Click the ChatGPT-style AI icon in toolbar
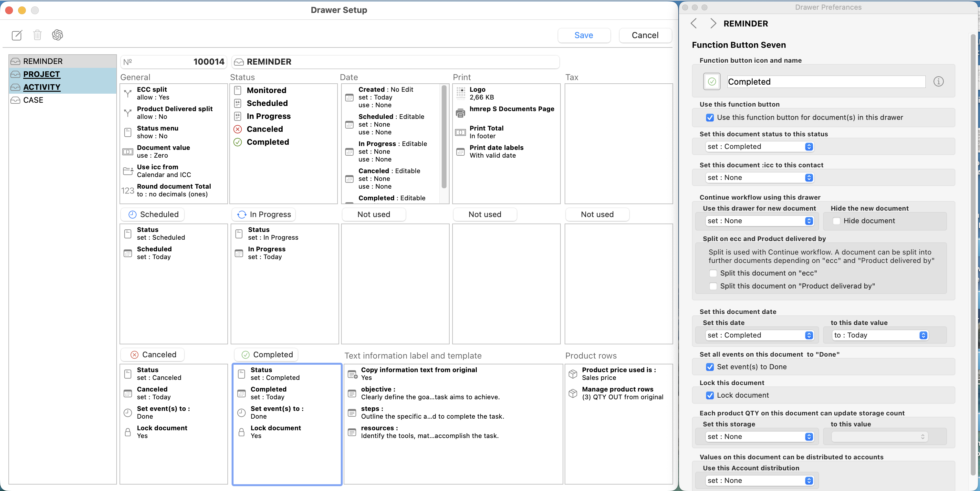The image size is (980, 491). pyautogui.click(x=57, y=35)
